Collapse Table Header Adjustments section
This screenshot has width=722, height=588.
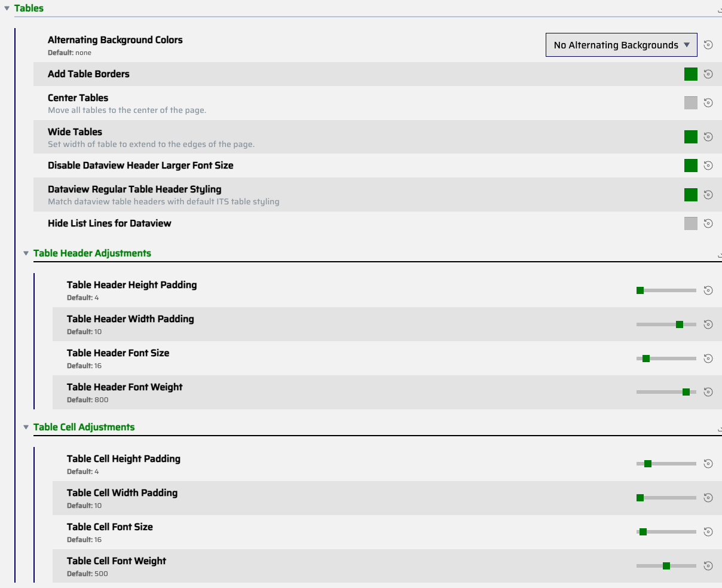click(x=26, y=253)
